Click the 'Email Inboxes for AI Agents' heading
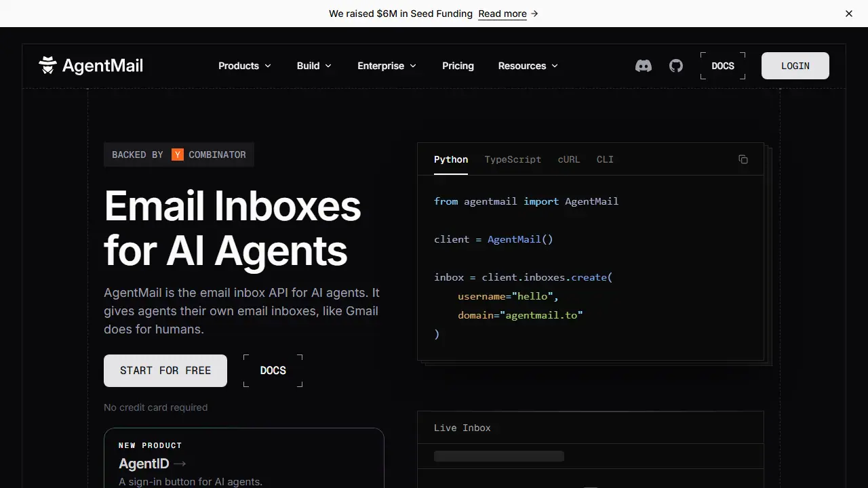The width and height of the screenshot is (868, 488). pos(233,228)
